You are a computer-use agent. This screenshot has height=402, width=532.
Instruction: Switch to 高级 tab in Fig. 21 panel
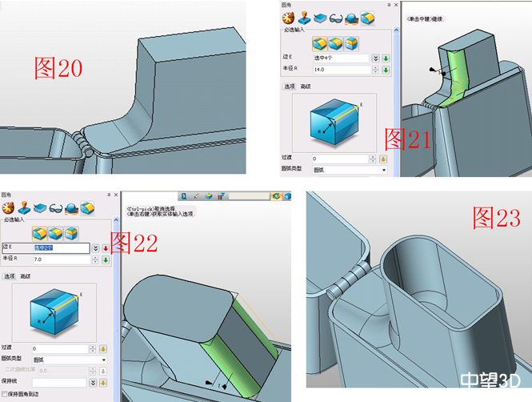click(305, 86)
